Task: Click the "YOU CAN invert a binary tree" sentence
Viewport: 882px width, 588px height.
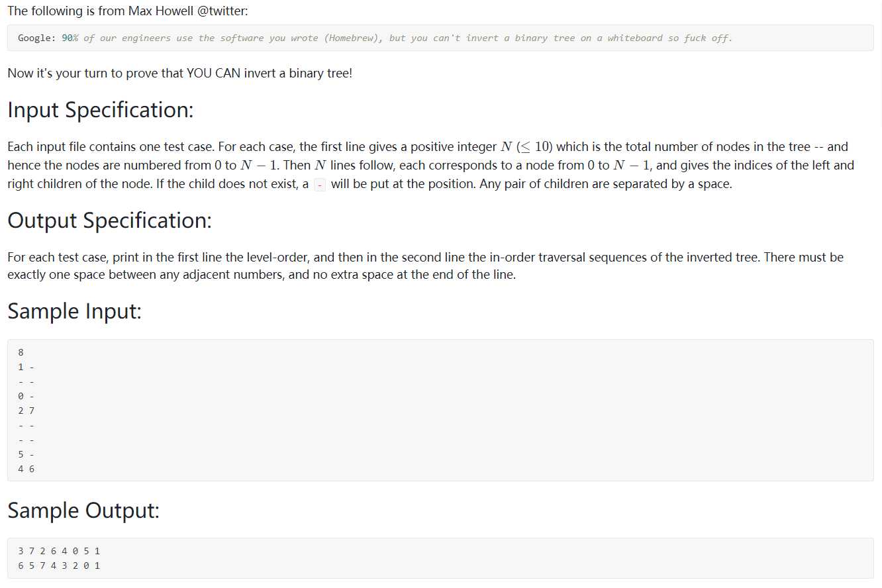Action: coord(268,73)
